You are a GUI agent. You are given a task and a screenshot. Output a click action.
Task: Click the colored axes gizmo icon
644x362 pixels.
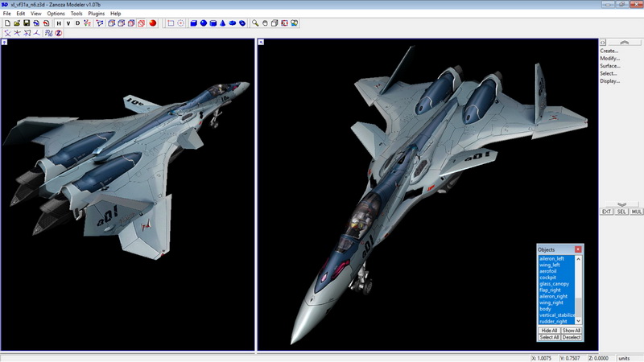tap(88, 23)
